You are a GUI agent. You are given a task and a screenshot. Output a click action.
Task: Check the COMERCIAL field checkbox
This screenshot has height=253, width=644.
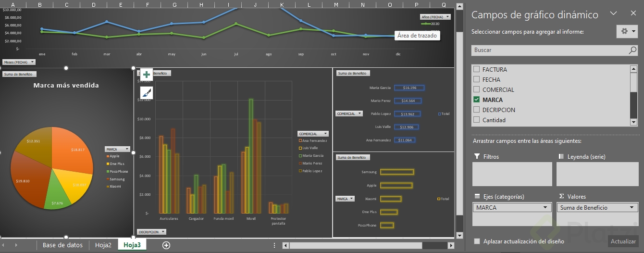(x=477, y=89)
